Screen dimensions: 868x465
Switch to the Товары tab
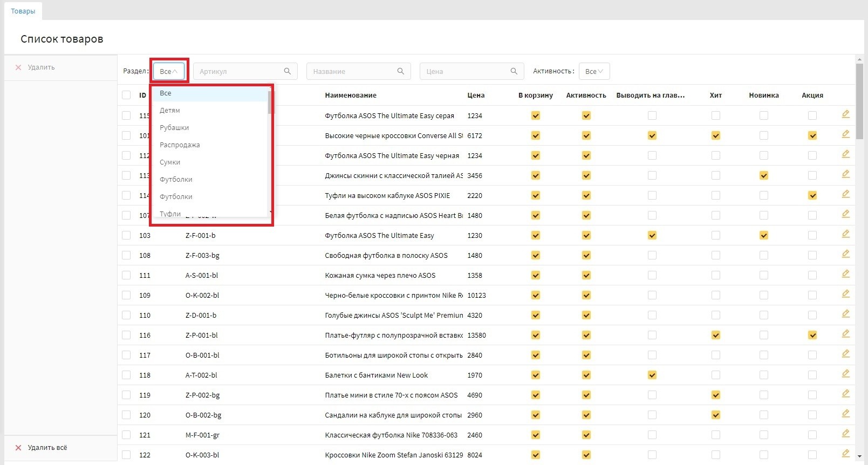pyautogui.click(x=23, y=11)
